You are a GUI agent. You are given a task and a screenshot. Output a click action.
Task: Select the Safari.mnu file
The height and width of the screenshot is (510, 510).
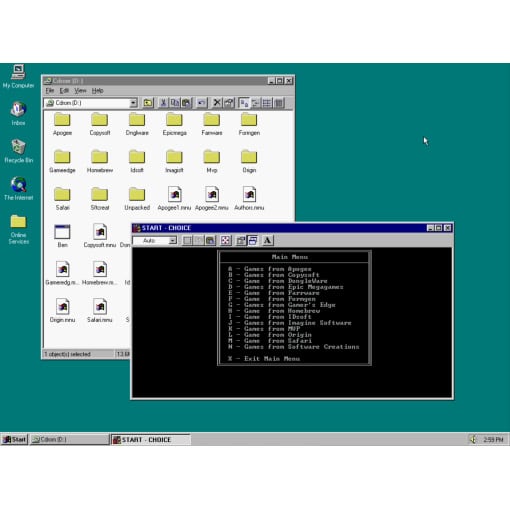click(100, 311)
